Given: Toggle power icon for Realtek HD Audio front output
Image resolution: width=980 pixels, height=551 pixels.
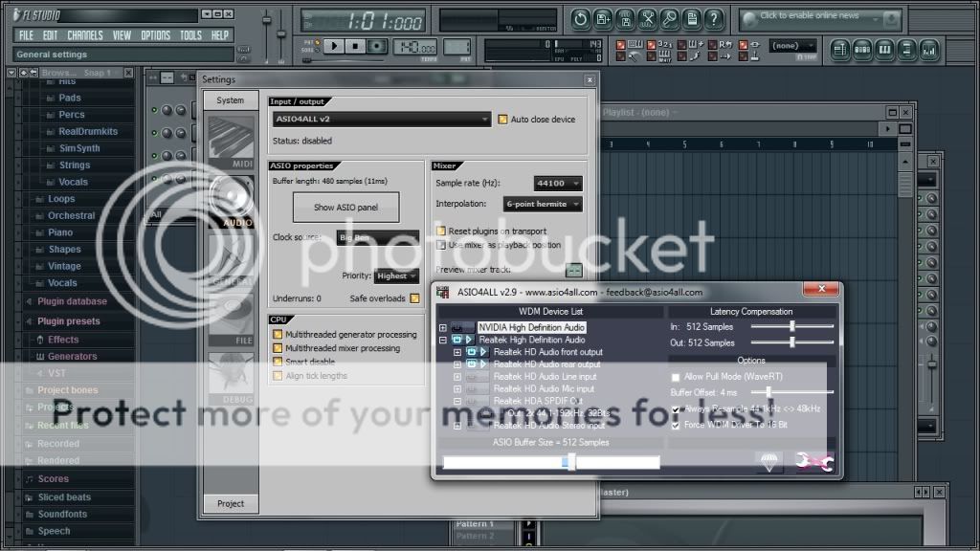Looking at the screenshot, I should 471,352.
